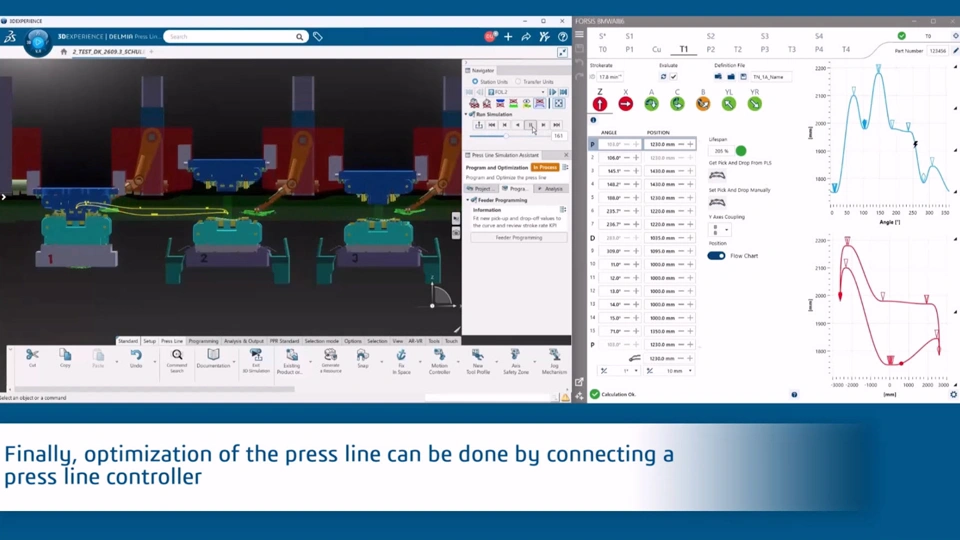The width and height of the screenshot is (960, 540).
Task: Click the Jog Mechanism tool
Action: (x=554, y=361)
